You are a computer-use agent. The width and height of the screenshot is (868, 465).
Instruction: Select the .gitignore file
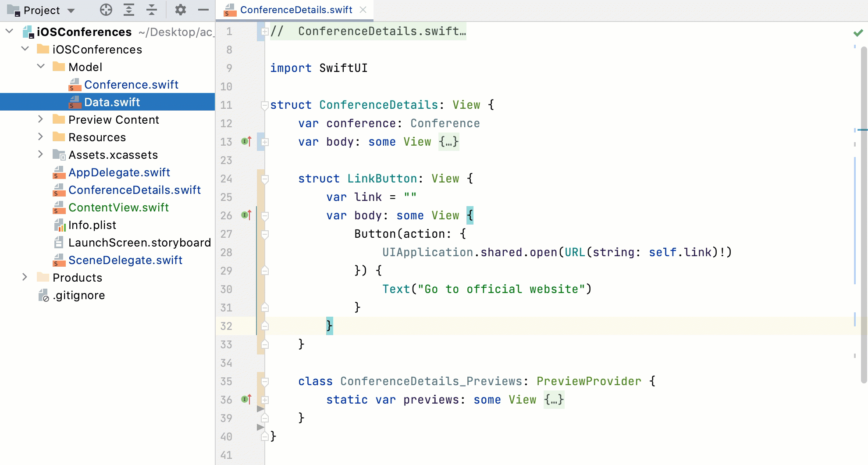click(78, 295)
